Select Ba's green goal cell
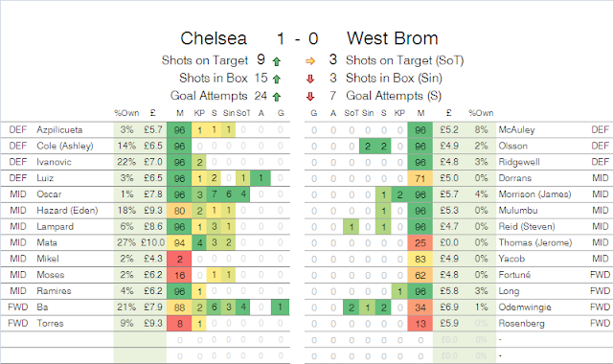The width and height of the screenshot is (613, 364). click(x=281, y=307)
